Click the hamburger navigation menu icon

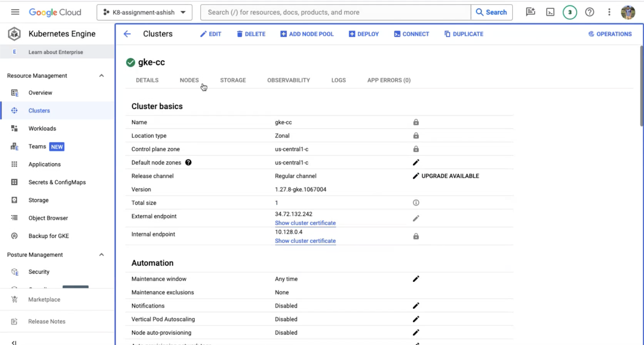(x=15, y=12)
